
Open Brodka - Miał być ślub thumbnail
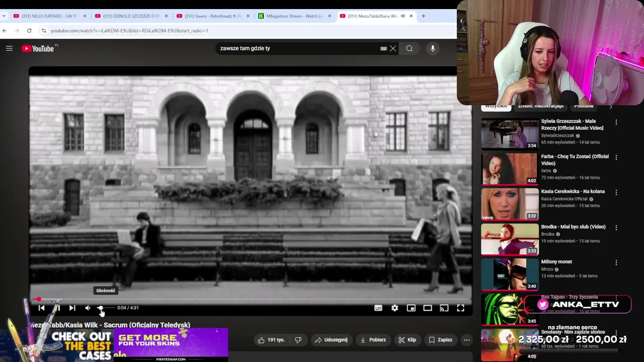point(510,239)
